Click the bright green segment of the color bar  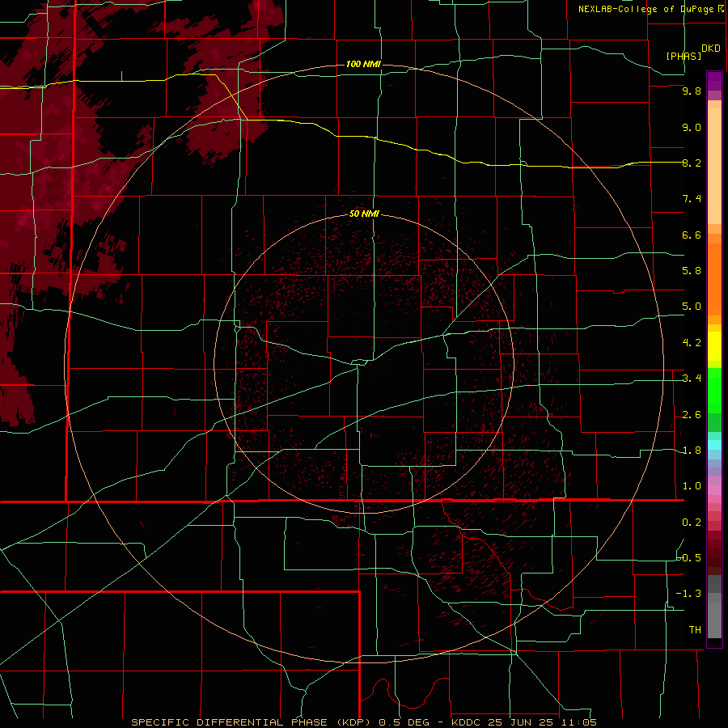pyautogui.click(x=714, y=390)
